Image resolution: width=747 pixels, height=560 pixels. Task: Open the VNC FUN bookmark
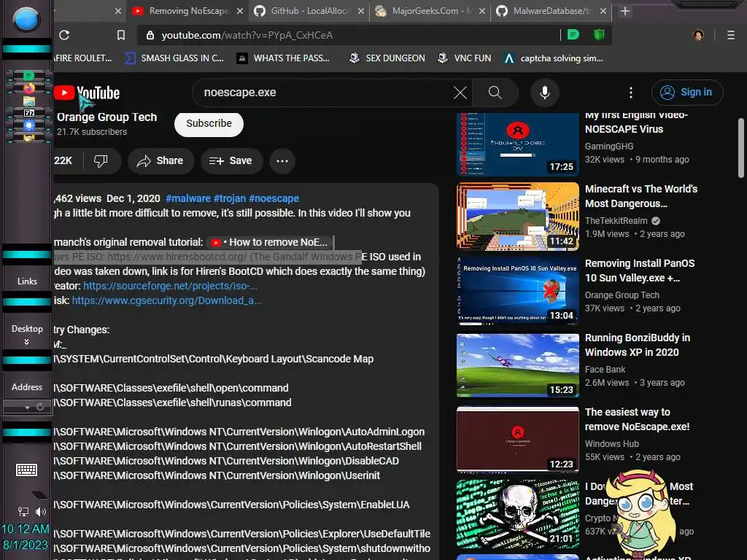coord(464,58)
